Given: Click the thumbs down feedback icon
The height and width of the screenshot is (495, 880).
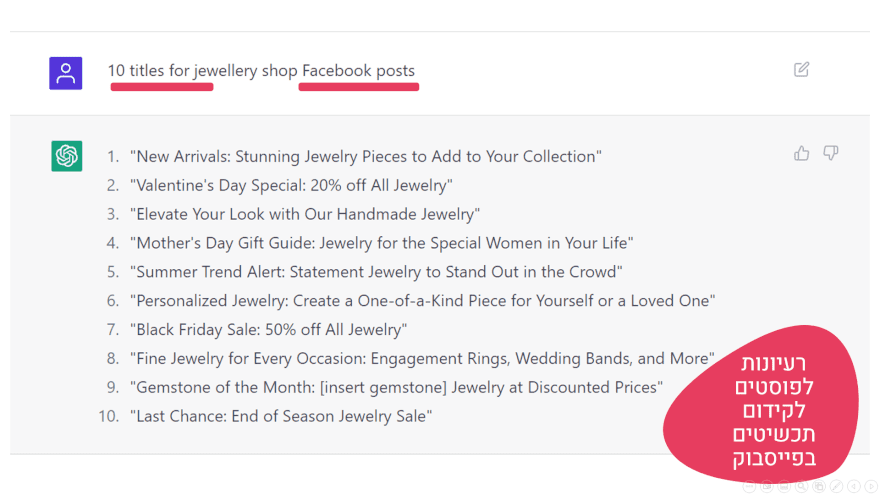Looking at the screenshot, I should click(830, 153).
